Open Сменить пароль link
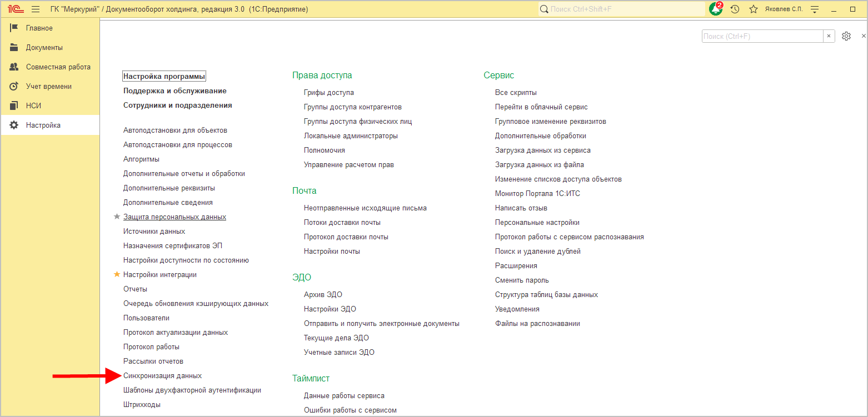This screenshot has height=417, width=868. 521,280
